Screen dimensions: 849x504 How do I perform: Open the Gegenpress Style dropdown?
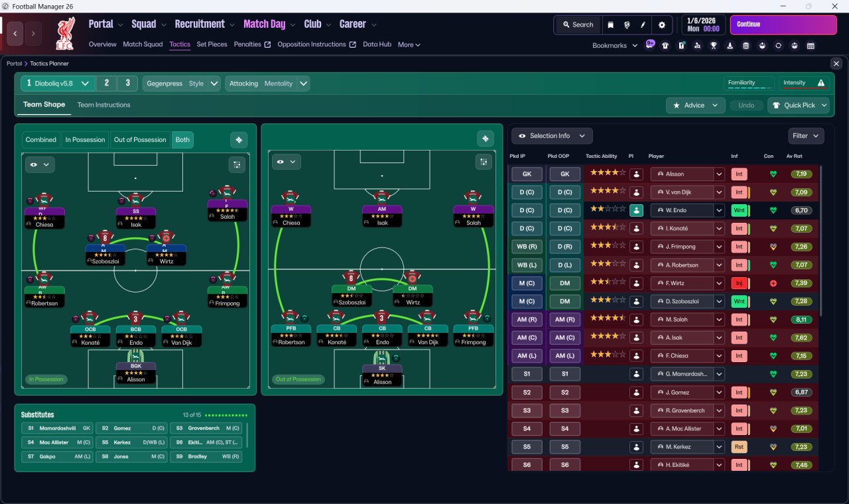point(182,84)
